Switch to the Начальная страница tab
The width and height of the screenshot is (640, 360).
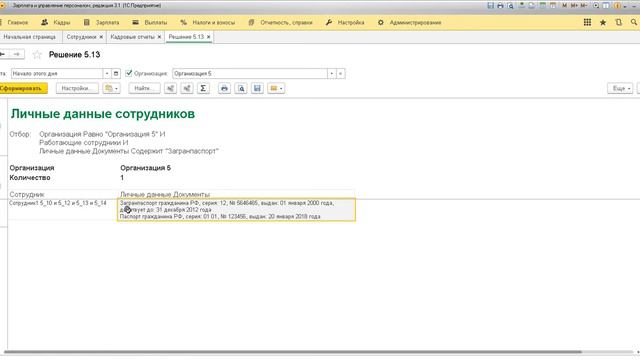(x=29, y=37)
